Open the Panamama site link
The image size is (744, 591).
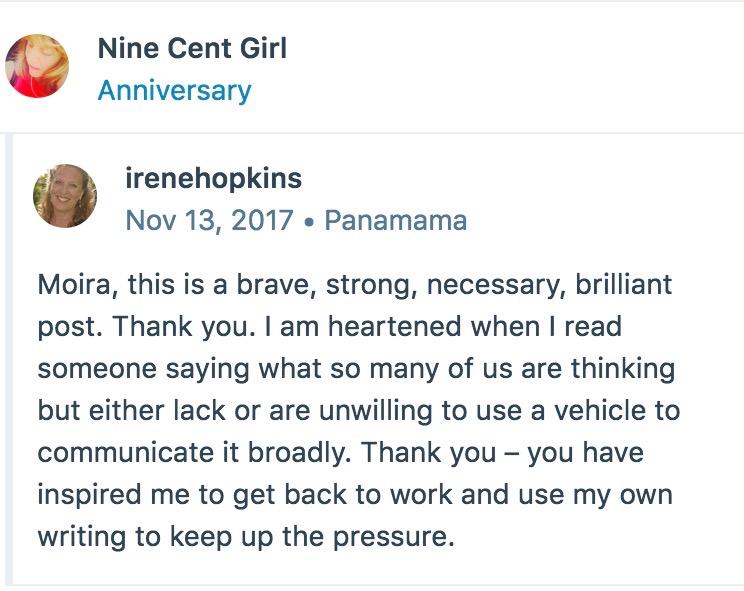pyautogui.click(x=395, y=220)
